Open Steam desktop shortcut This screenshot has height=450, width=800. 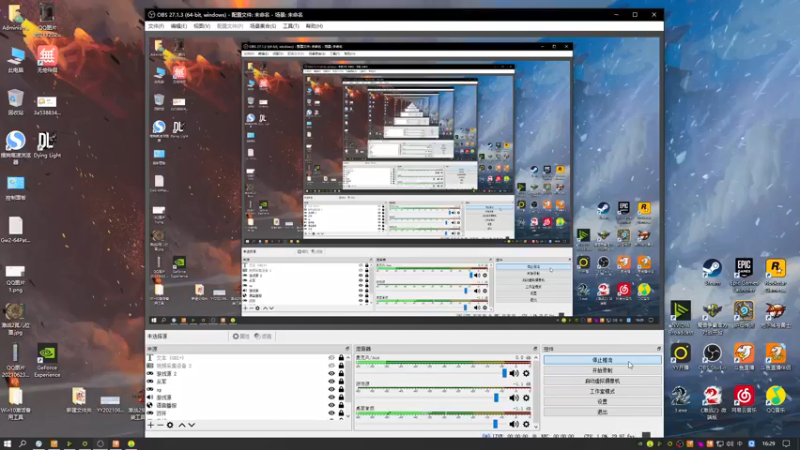(x=712, y=272)
